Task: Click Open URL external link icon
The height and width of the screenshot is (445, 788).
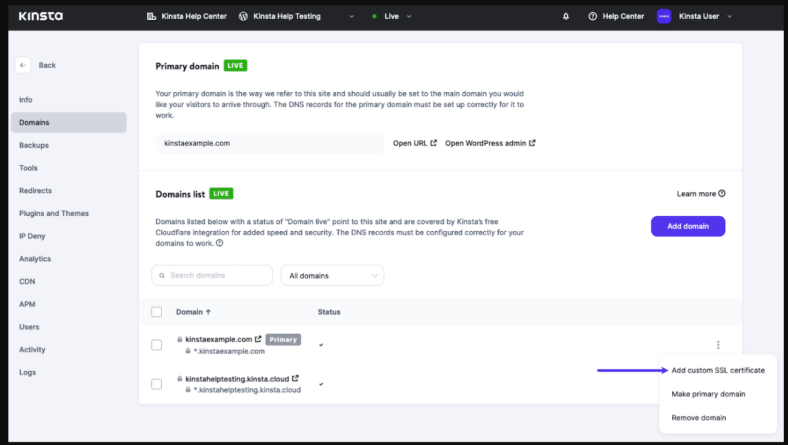Action: [x=433, y=143]
